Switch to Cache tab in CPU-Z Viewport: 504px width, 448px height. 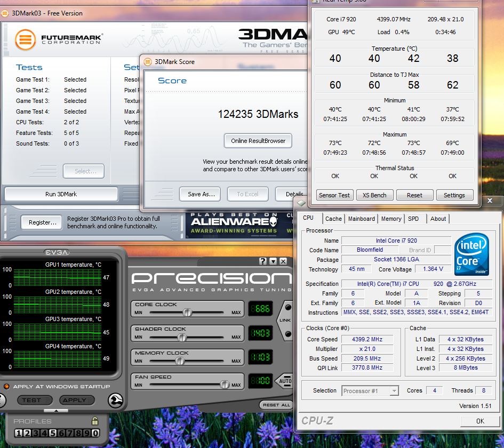click(333, 219)
